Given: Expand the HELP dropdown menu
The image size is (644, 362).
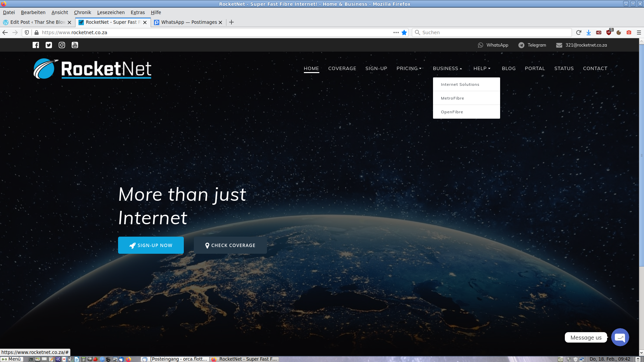Looking at the screenshot, I should coord(482,68).
